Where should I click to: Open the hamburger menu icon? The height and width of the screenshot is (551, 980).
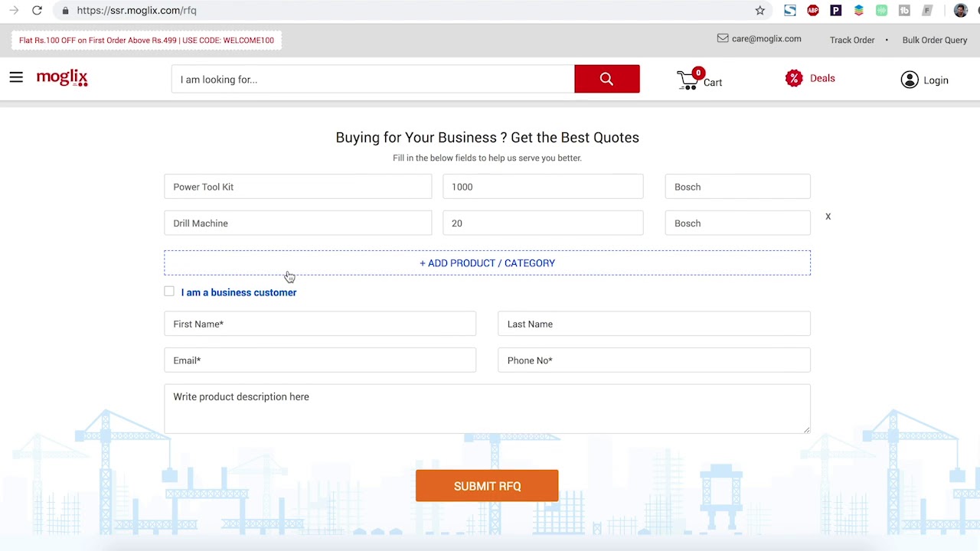tap(16, 77)
